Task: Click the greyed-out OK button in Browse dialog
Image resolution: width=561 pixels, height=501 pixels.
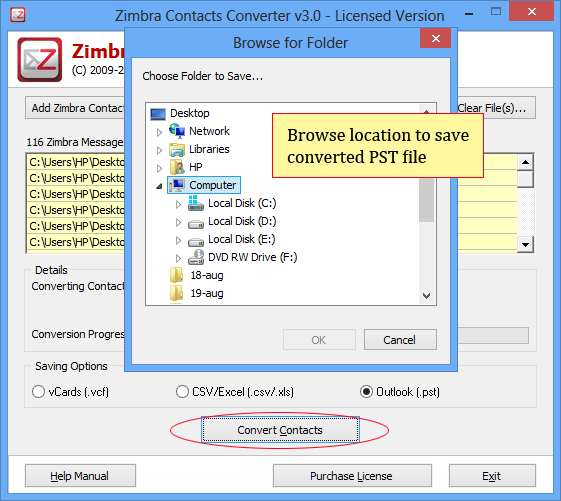Action: pyautogui.click(x=319, y=340)
